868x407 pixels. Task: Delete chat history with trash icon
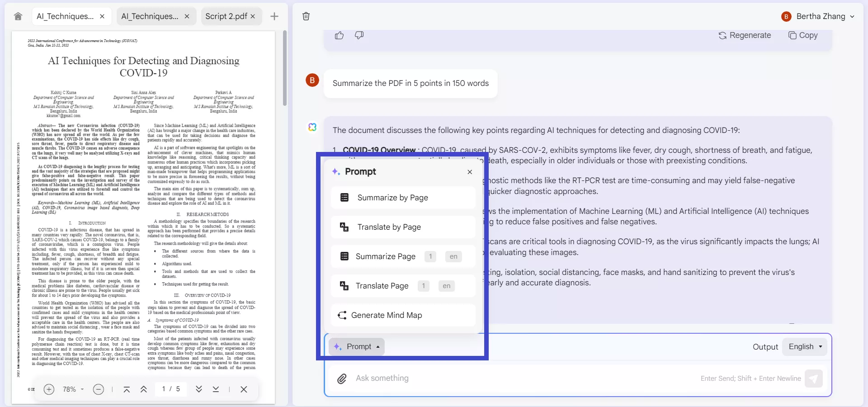(306, 16)
